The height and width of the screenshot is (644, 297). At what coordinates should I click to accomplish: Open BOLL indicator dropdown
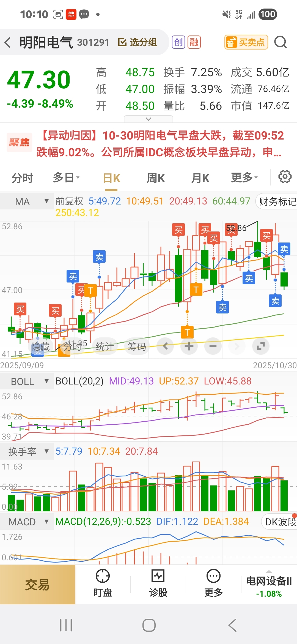pos(27,381)
